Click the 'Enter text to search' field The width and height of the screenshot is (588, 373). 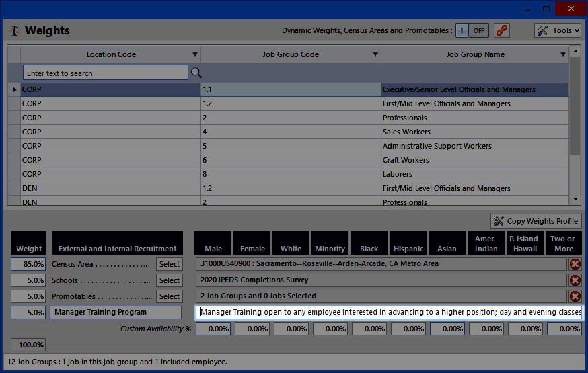tap(105, 73)
